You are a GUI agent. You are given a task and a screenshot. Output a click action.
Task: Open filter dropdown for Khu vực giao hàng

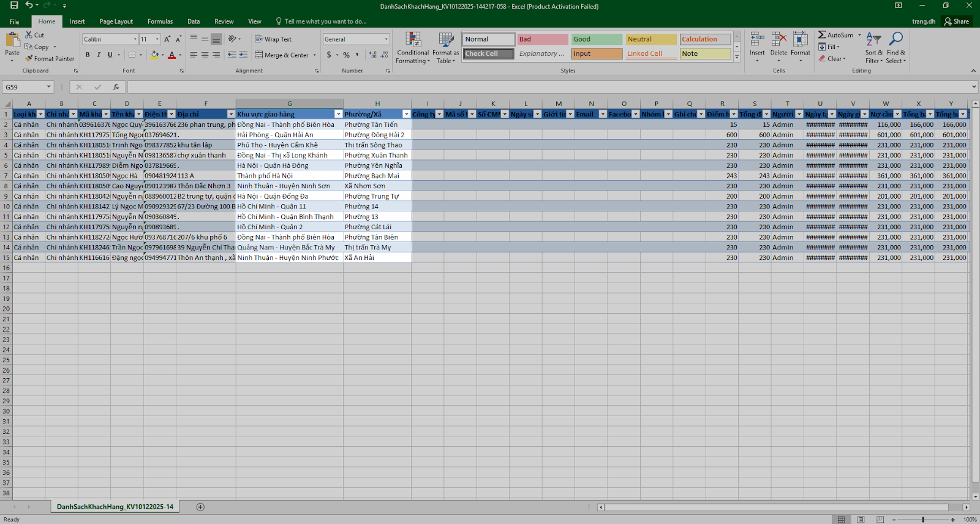point(338,114)
